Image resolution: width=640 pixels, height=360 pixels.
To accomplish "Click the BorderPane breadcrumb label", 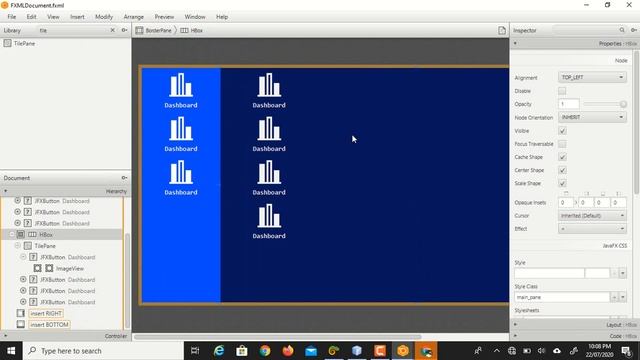I will click(x=158, y=31).
